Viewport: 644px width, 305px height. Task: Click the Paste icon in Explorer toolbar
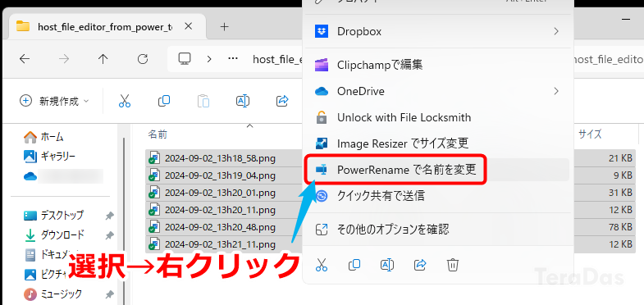pos(203,101)
